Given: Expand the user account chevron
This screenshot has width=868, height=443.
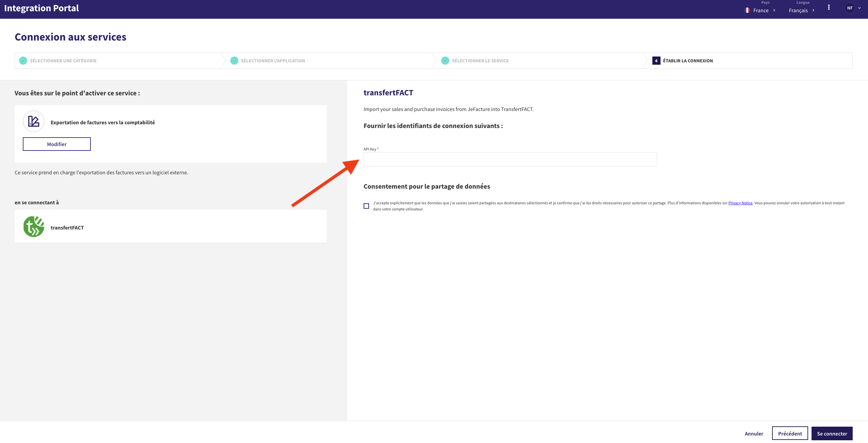Looking at the screenshot, I should [859, 8].
